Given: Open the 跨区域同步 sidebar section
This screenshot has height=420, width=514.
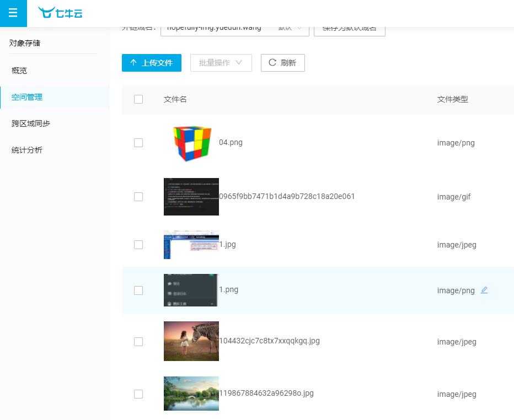Looking at the screenshot, I should click(30, 123).
